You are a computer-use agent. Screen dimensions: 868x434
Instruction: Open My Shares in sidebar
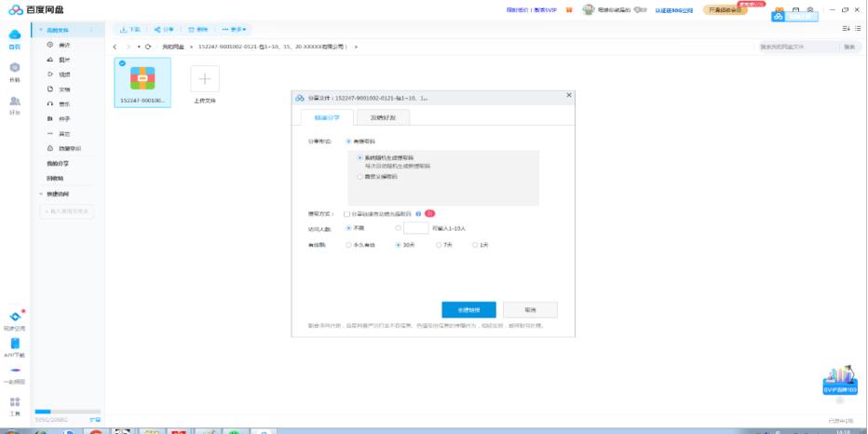tap(58, 164)
